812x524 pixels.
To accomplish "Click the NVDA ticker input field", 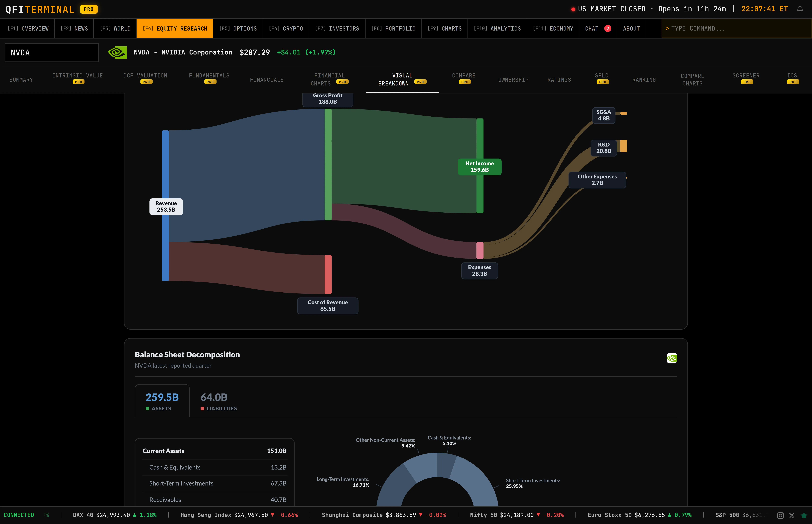I will click(51, 52).
